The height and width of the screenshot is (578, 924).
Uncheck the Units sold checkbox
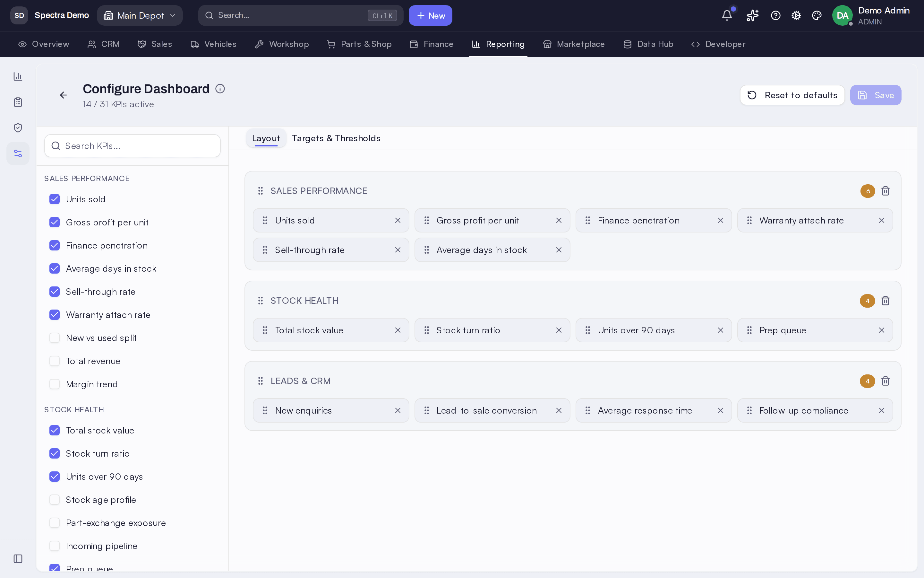click(x=55, y=199)
